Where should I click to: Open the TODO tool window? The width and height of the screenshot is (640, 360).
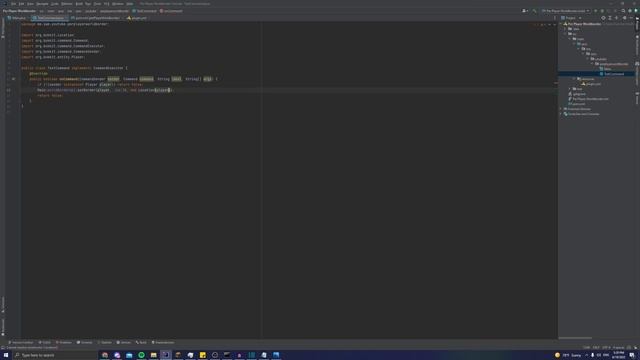(x=44, y=342)
